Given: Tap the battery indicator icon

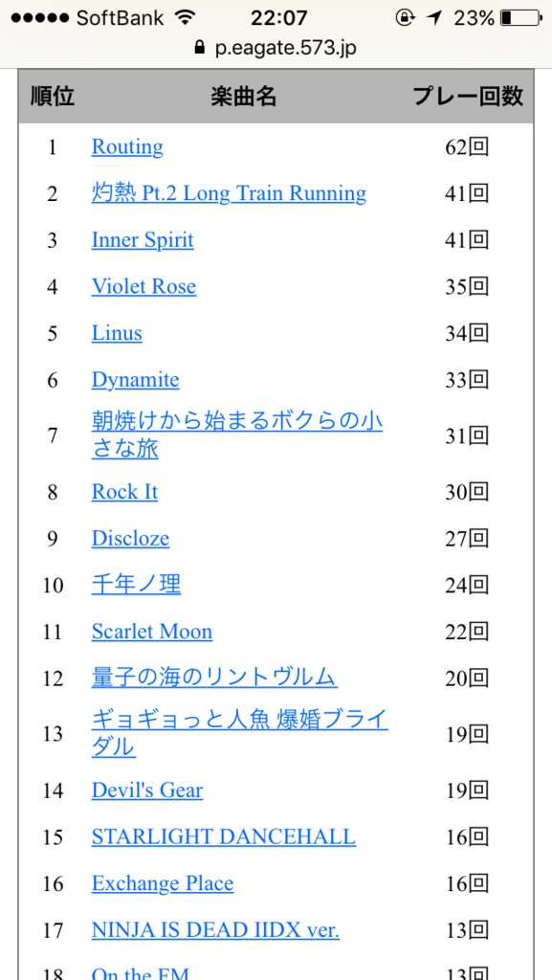Looking at the screenshot, I should coord(520,17).
